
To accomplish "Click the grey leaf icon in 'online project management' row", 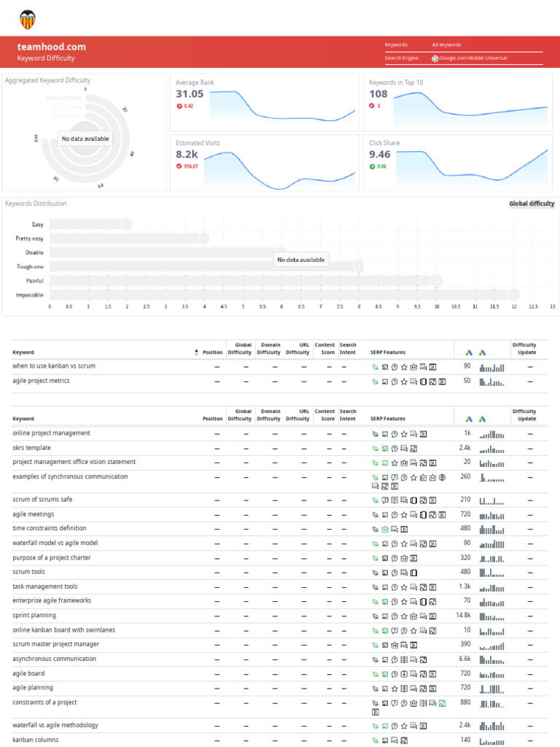I will (376, 435).
